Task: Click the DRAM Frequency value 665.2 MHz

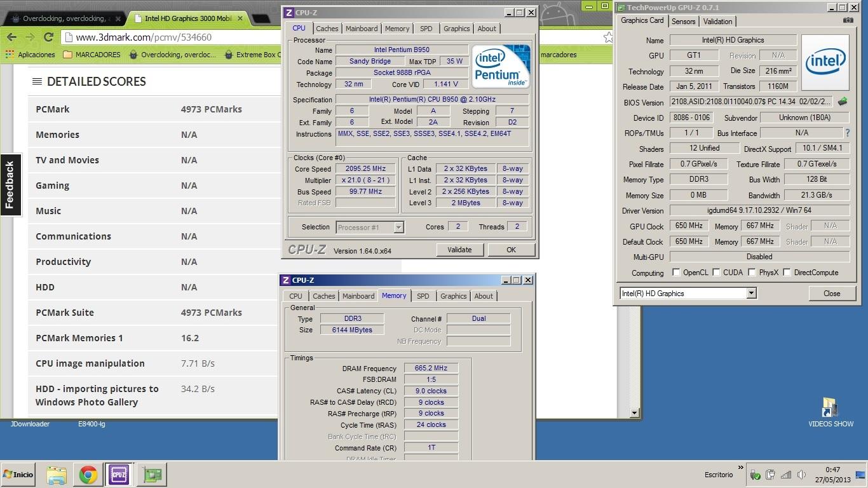Action: pos(431,368)
